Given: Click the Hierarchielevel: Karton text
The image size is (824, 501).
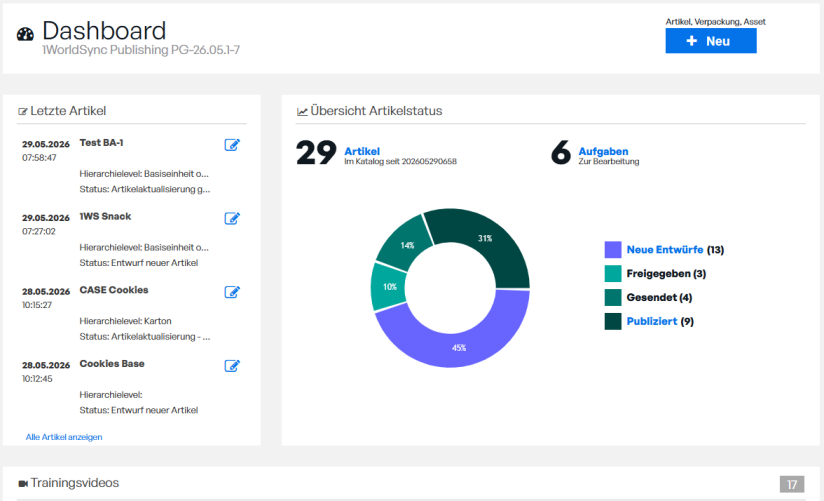Looking at the screenshot, I should pyautogui.click(x=126, y=321).
